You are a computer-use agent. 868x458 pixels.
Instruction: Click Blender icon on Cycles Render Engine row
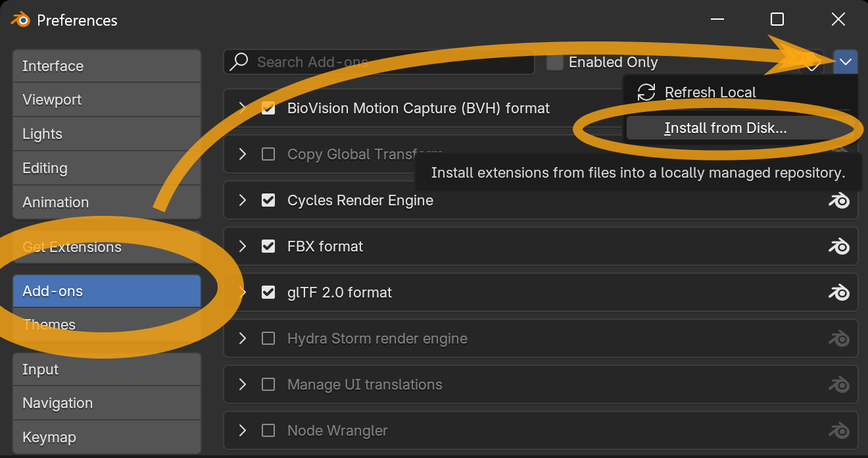838,201
